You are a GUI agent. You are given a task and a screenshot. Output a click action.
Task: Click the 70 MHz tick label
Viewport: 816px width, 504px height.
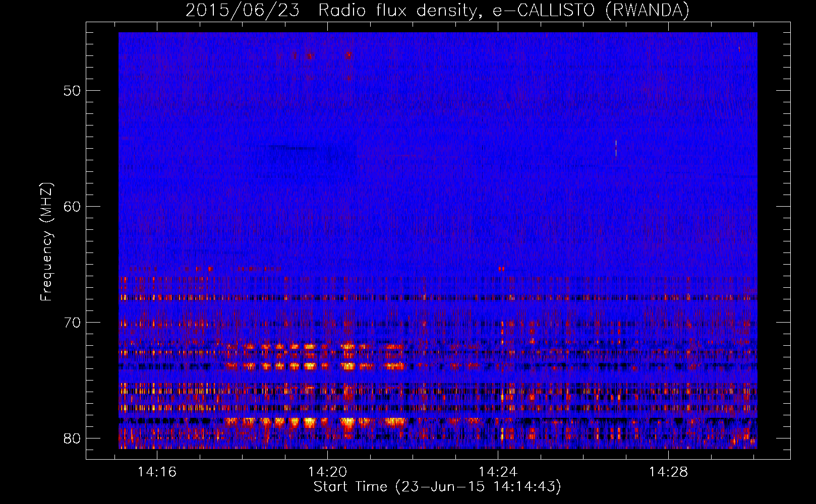72,323
